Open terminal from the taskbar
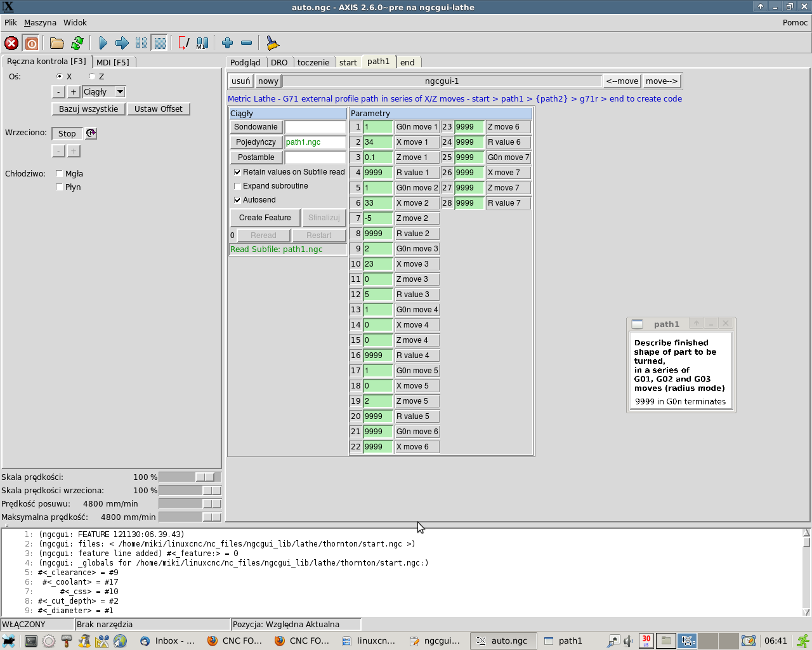This screenshot has height=650, width=812. (x=31, y=641)
